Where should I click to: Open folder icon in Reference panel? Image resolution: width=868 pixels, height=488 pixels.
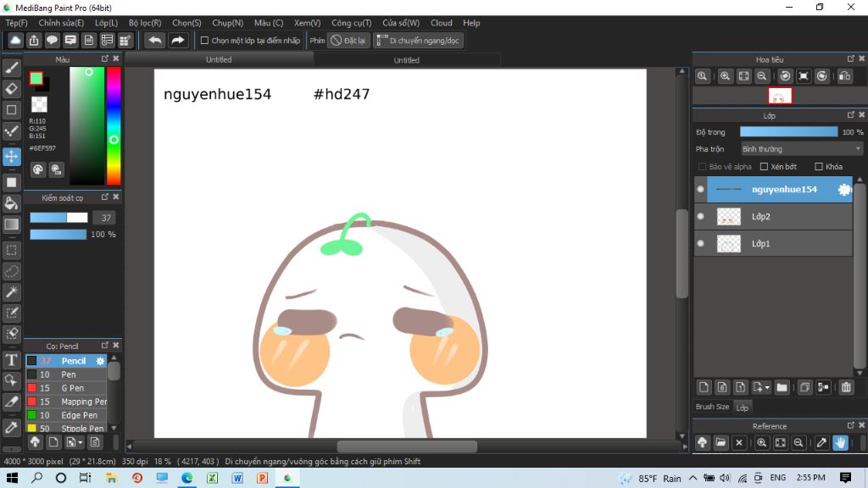(721, 442)
